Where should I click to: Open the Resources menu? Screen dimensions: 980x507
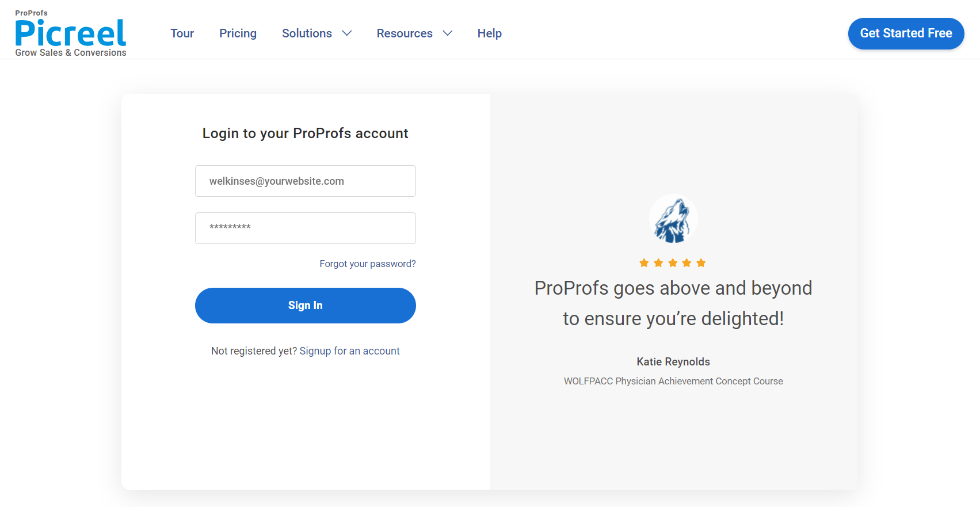pos(405,33)
